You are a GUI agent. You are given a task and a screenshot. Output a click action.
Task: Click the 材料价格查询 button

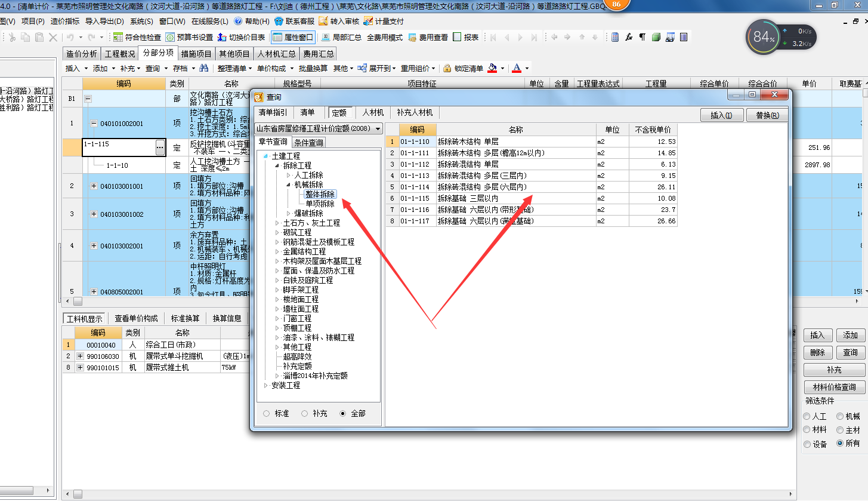click(x=834, y=387)
